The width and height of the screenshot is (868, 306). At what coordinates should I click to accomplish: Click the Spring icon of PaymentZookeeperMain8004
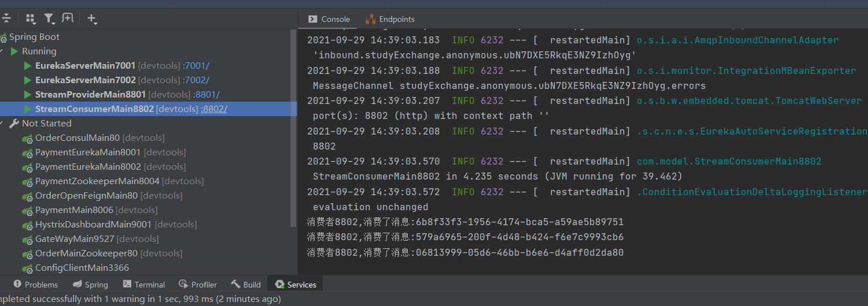coord(27,182)
